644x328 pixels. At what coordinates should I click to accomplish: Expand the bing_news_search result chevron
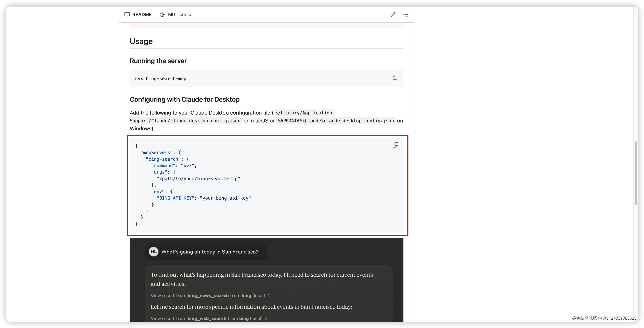point(269,296)
